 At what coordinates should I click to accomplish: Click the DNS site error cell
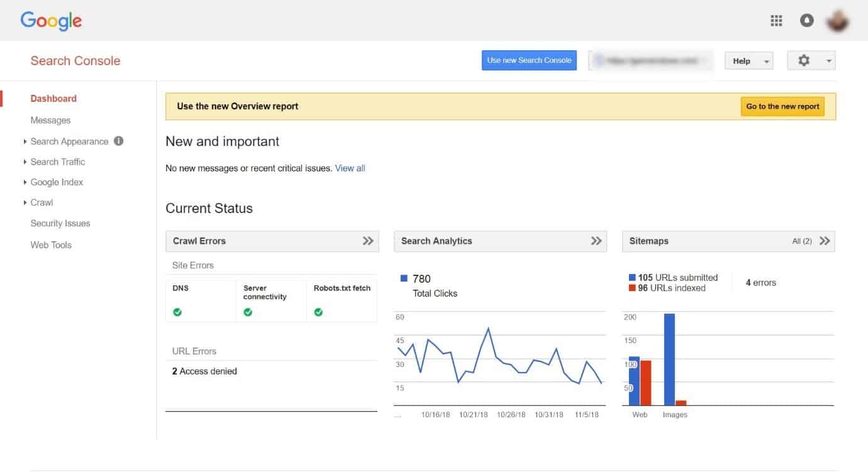point(201,301)
